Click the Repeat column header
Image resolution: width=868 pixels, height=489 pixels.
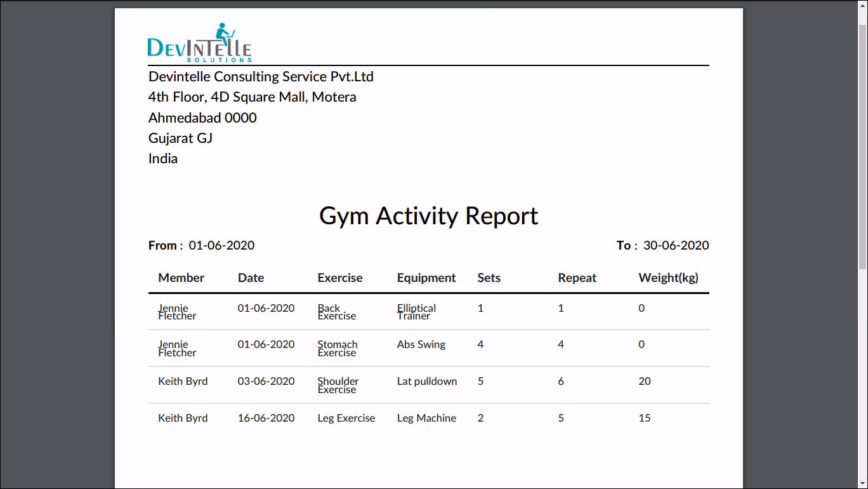(x=577, y=278)
